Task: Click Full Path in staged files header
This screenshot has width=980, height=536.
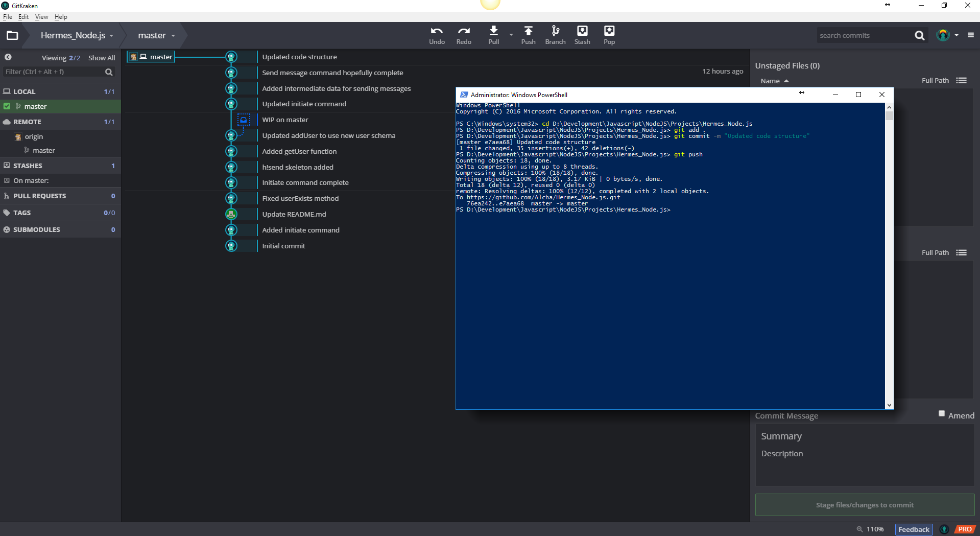Action: [x=935, y=252]
